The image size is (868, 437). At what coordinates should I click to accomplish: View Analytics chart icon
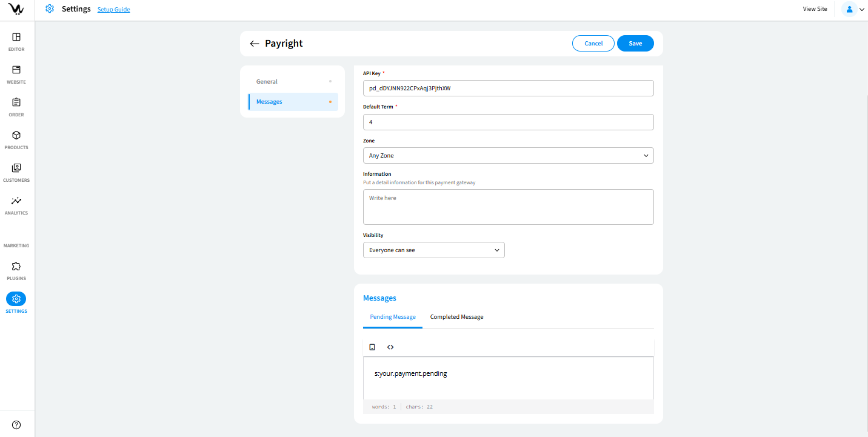16,201
